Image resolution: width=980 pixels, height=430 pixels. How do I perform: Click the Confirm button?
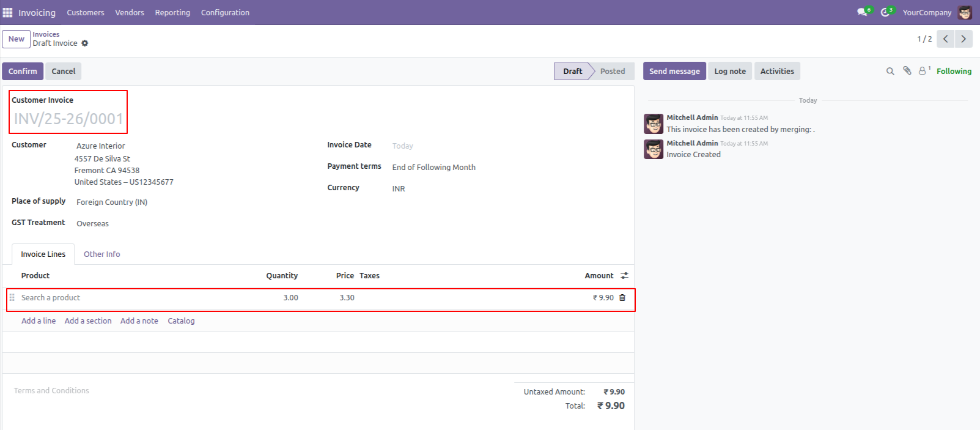pos(23,71)
